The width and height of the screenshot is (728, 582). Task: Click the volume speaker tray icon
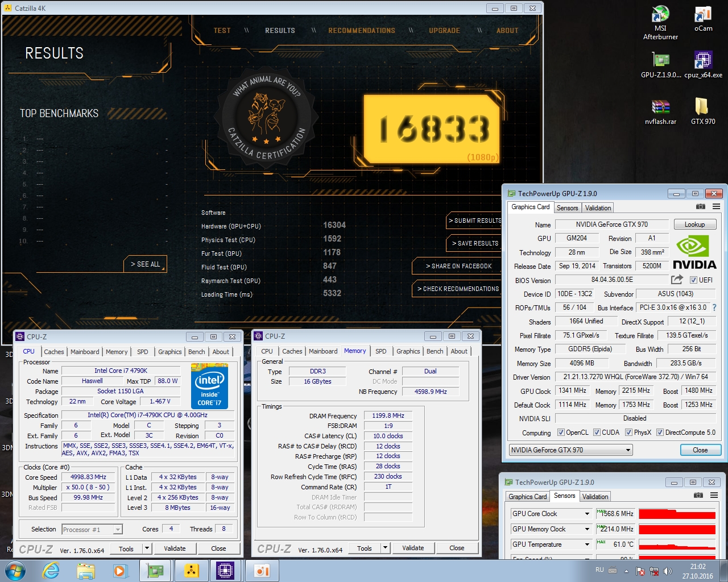pyautogui.click(x=668, y=571)
